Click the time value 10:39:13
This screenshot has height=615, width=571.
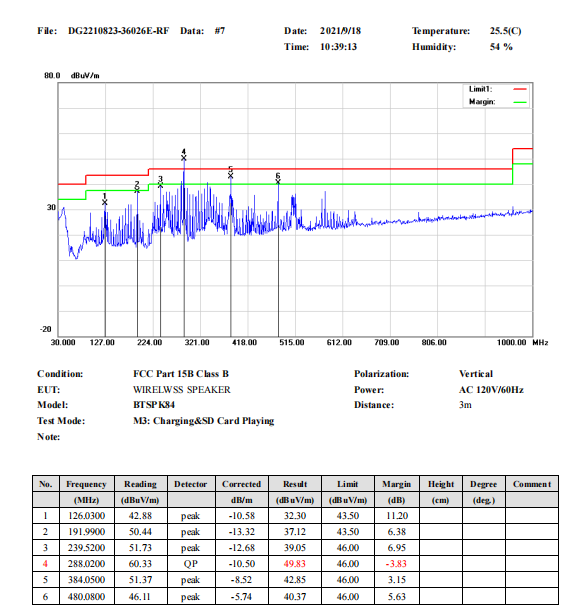point(338,47)
